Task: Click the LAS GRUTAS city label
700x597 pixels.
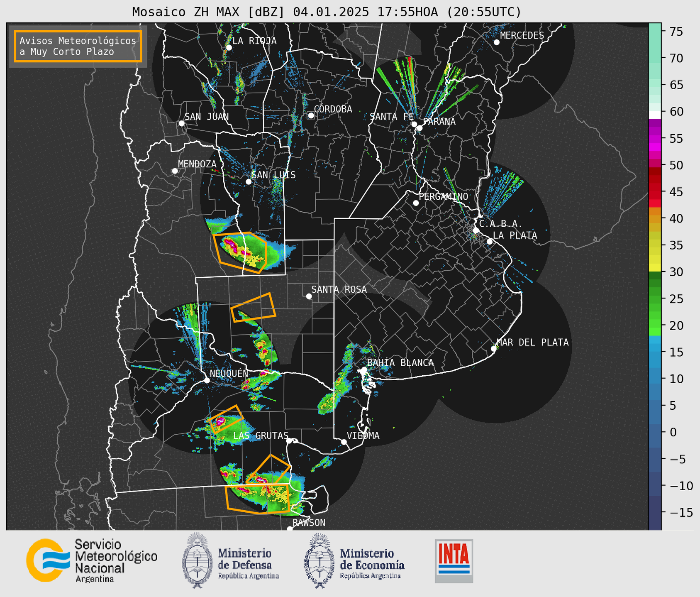Action: (x=261, y=436)
